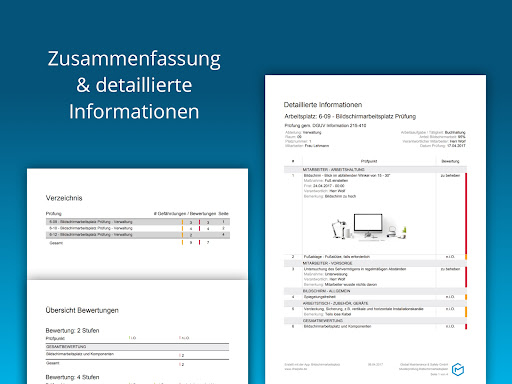Screen dimensions: 512x384
Task: Select the 6-12 Bildschirmarbeitsplatz Prüfung row
Action: click(138, 235)
